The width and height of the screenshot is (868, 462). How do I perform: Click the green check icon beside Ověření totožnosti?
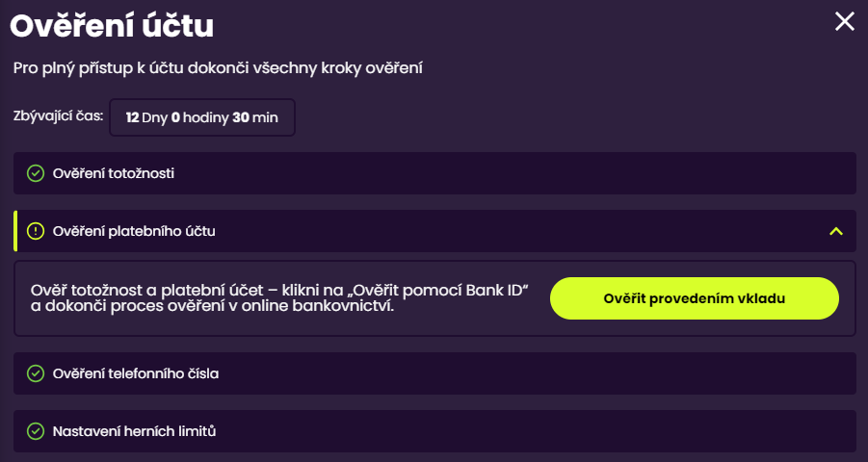coord(36,173)
